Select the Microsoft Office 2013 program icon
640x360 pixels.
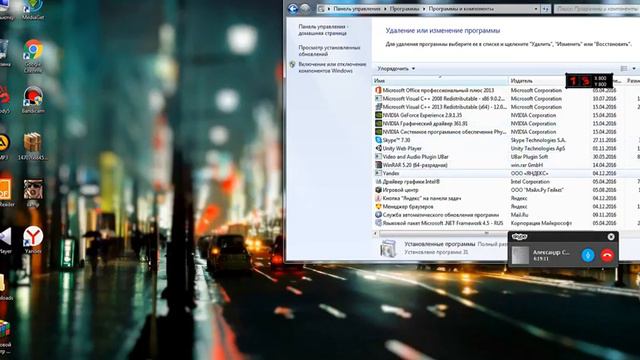coord(378,90)
